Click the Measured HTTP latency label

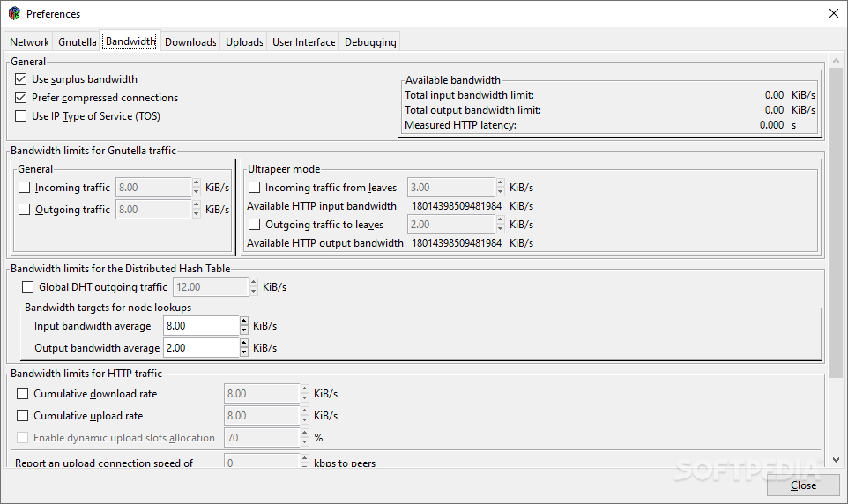(x=460, y=125)
